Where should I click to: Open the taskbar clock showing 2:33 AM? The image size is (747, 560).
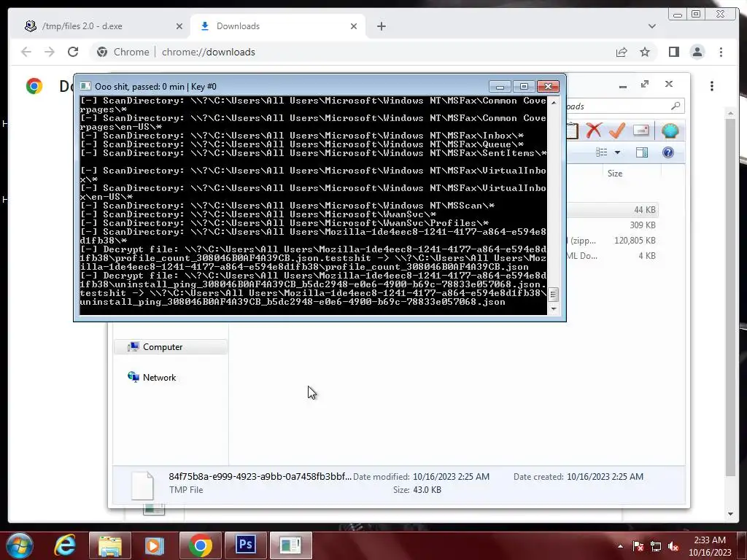(x=709, y=546)
